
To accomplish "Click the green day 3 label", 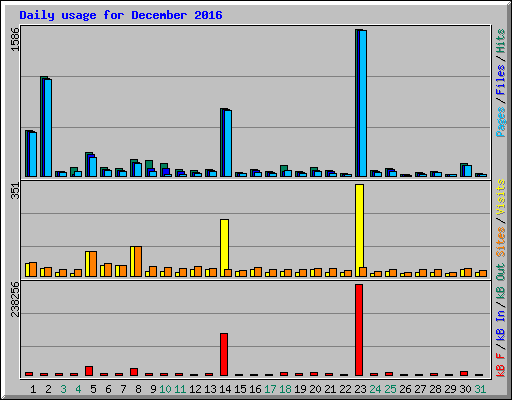I will coord(63,389).
